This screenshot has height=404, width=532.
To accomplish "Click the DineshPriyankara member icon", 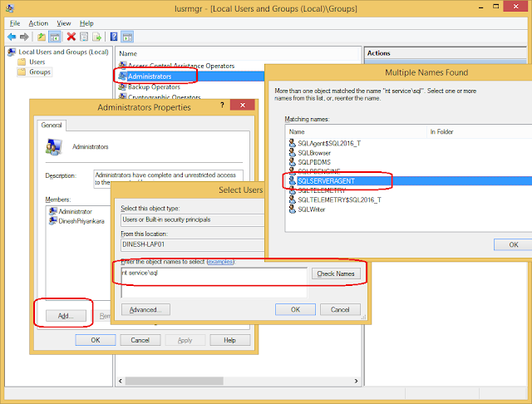I will click(x=53, y=221).
